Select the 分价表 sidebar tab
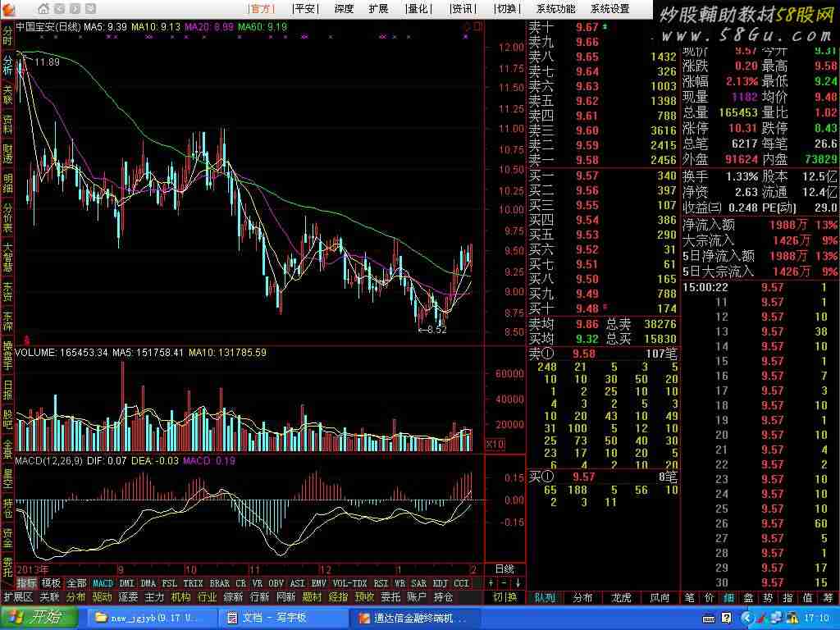 7,218
